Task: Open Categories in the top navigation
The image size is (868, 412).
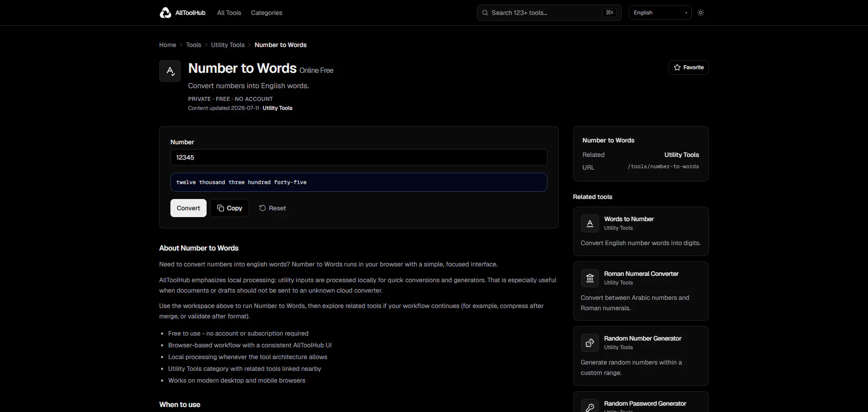Action: 267,13
